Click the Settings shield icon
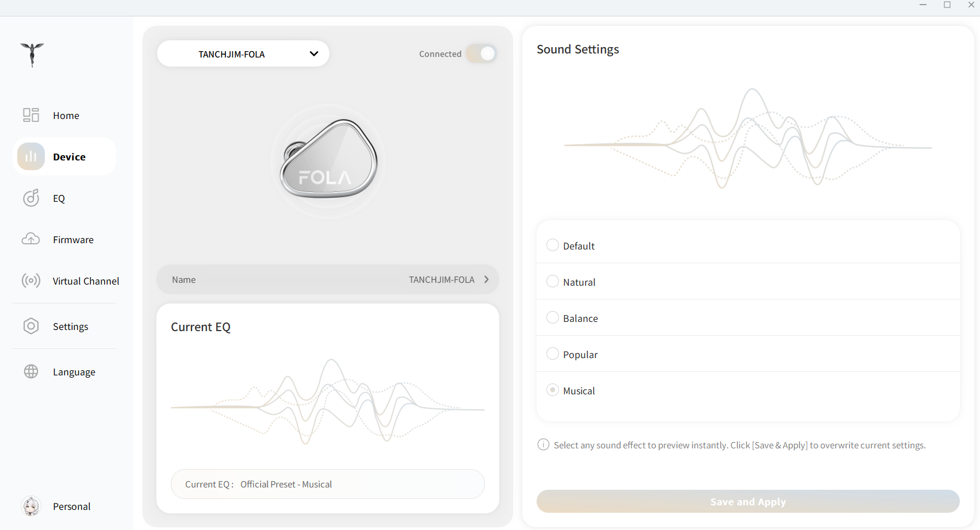The width and height of the screenshot is (980, 530). (30, 326)
